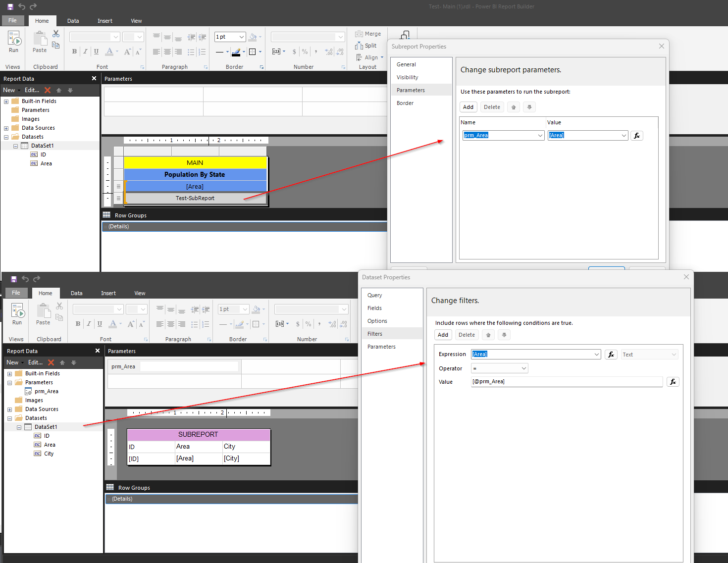
Task: Open the Insert tab in Main report ribbon
Action: click(x=105, y=21)
